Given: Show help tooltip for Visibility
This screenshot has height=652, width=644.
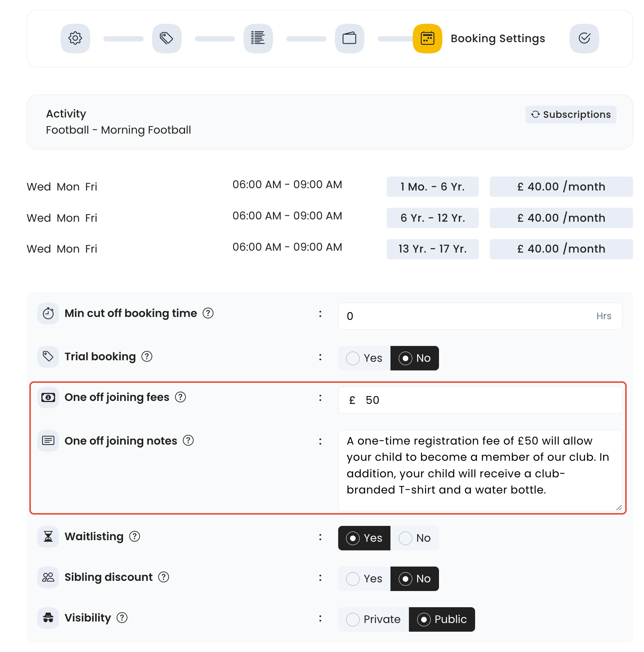Looking at the screenshot, I should 122,618.
